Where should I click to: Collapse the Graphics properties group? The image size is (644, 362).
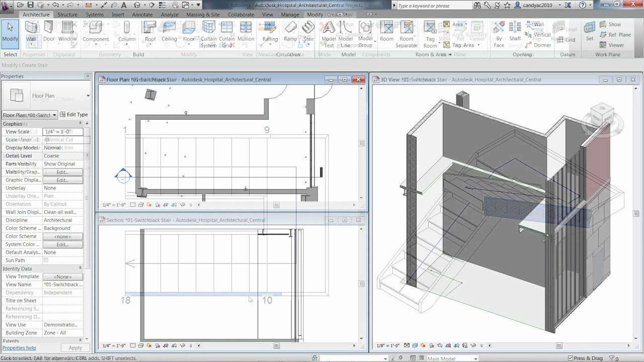click(80, 123)
